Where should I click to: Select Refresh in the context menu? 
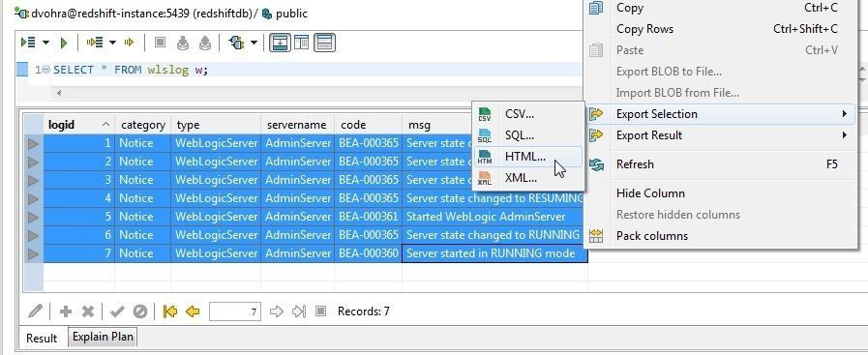coord(719,164)
